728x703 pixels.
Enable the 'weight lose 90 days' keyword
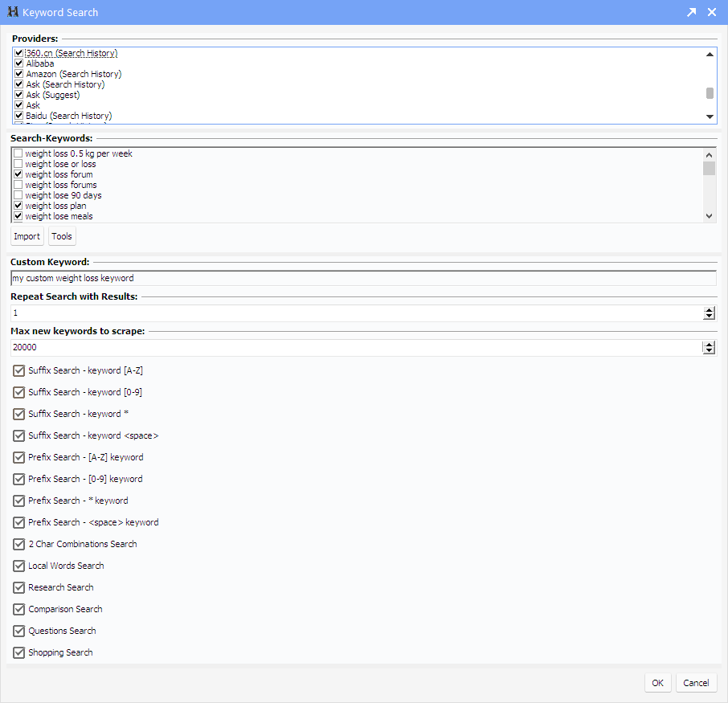point(18,195)
